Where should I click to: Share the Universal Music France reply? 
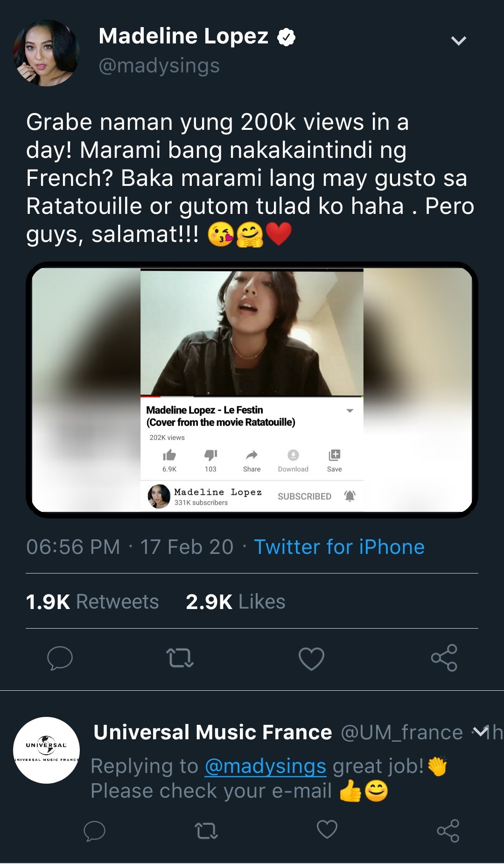tap(448, 831)
